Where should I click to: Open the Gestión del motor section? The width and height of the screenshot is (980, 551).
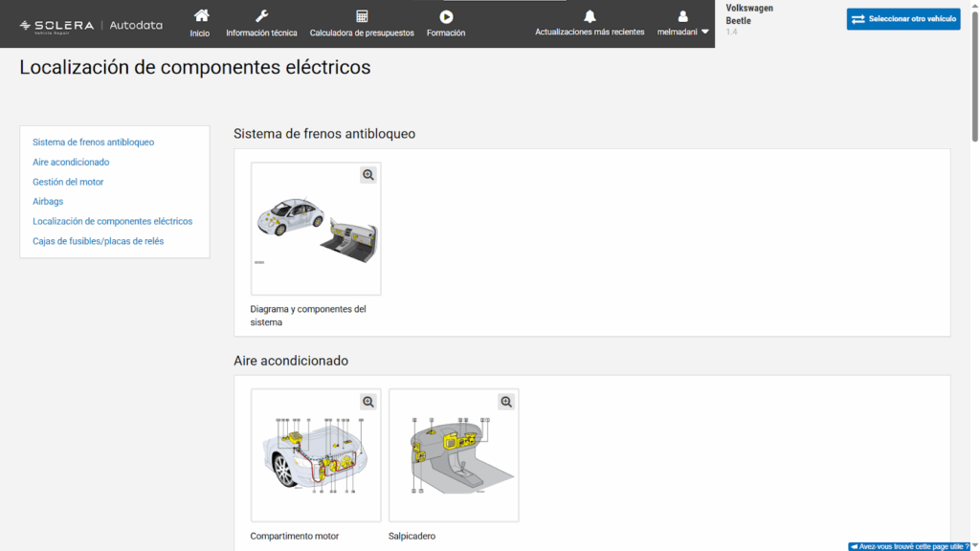click(x=68, y=181)
